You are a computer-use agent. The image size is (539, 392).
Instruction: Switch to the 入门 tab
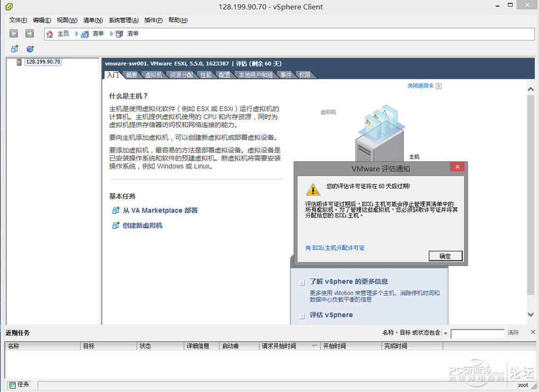pyautogui.click(x=112, y=75)
